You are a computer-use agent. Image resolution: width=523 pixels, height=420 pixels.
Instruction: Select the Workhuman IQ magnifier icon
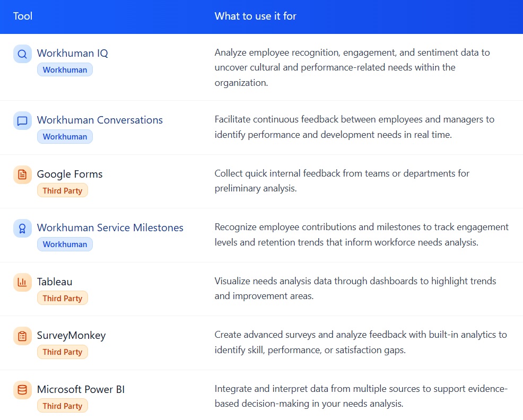[x=22, y=54]
